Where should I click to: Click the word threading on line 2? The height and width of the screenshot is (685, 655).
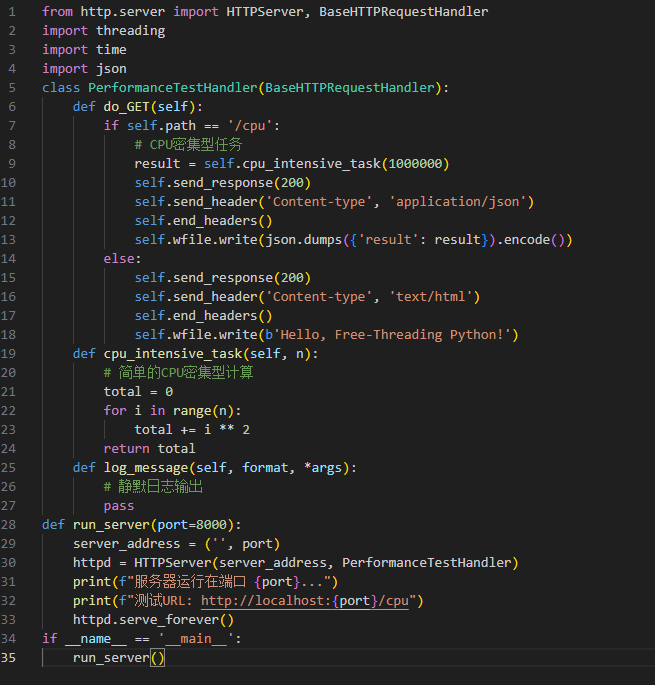pos(130,30)
